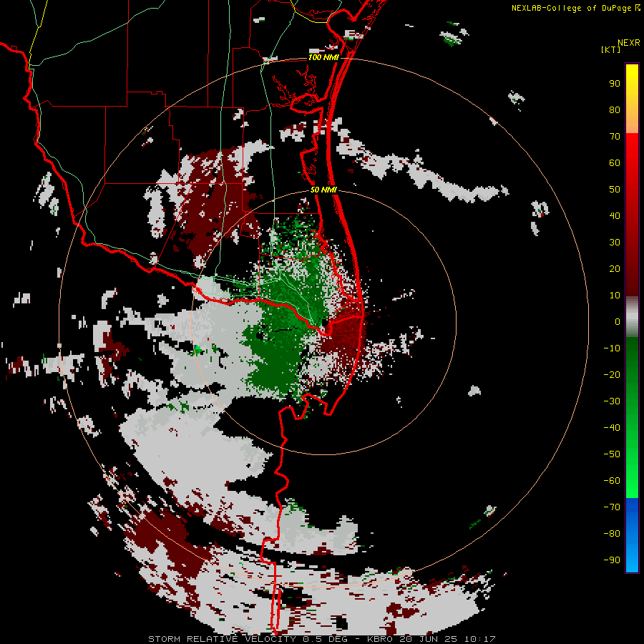The height and width of the screenshot is (644, 644).
Task: Click the blue bottom segment of color bar
Action: click(632, 535)
